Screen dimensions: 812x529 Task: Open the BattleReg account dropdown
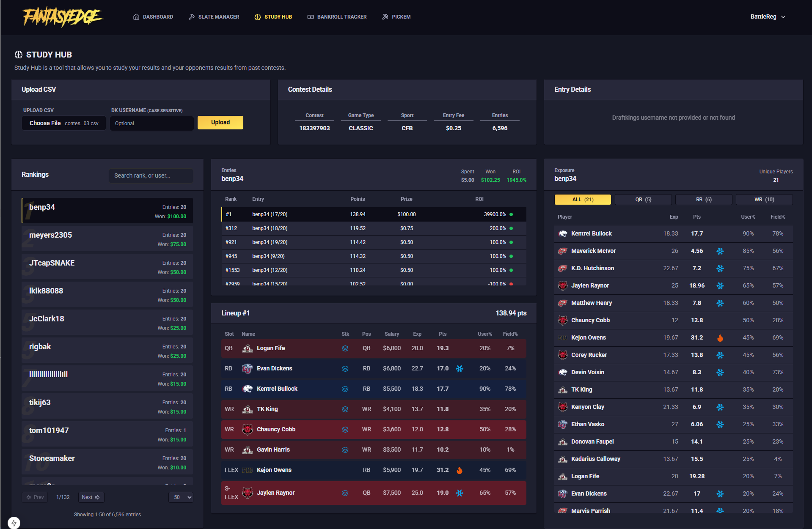point(768,17)
